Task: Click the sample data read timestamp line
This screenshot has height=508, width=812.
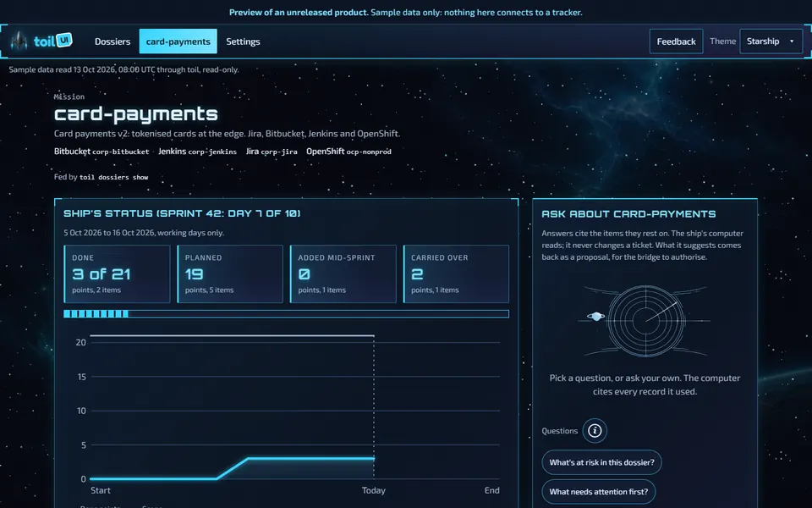Action: click(x=123, y=69)
